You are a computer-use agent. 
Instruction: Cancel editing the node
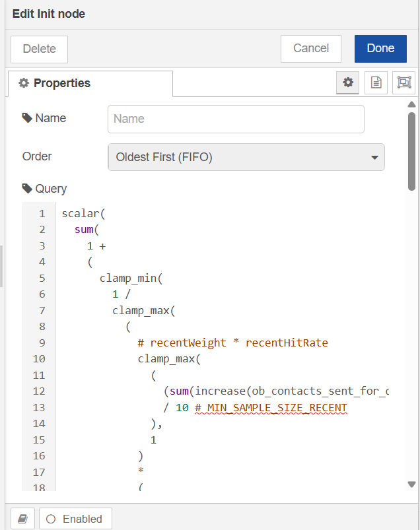pos(311,49)
